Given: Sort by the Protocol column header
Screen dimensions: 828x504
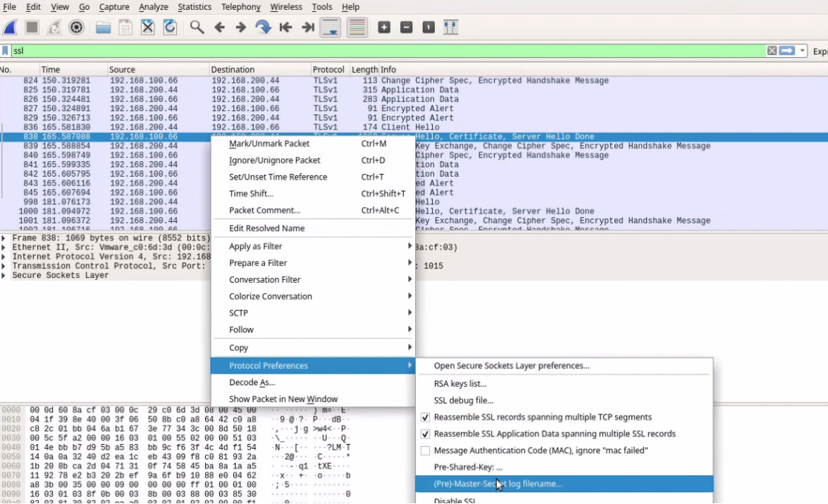Looking at the screenshot, I should point(329,70).
